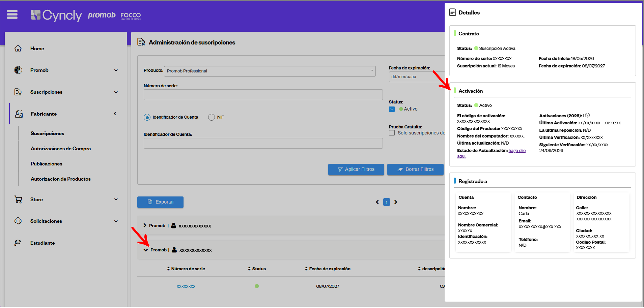
Task: Click the Identificador de Cuenta input field
Action: 263,143
